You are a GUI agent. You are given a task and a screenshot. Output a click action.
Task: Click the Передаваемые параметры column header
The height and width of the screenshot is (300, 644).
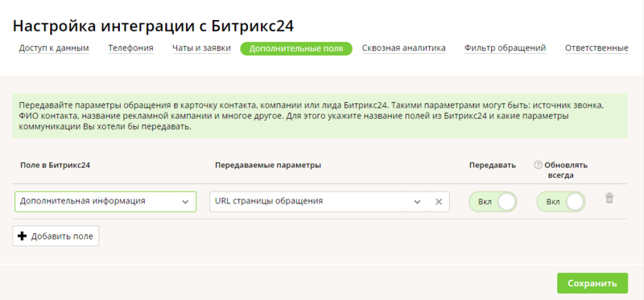268,166
